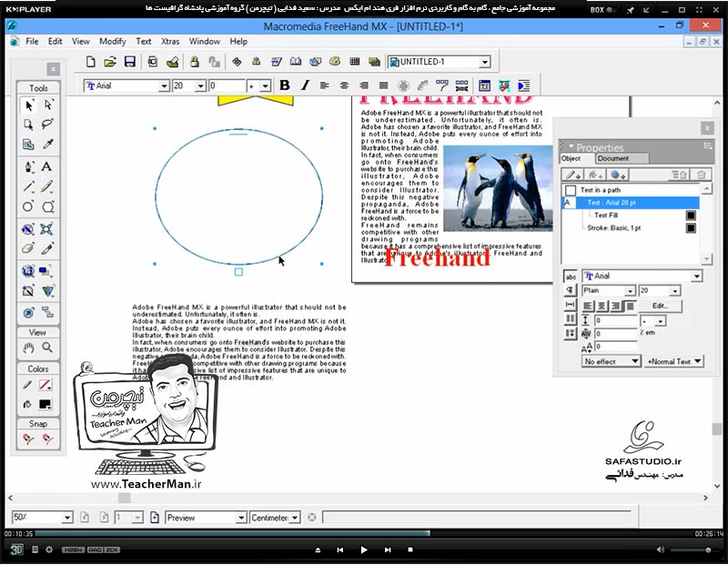This screenshot has height=565, width=728.
Task: Choose the Lasso tool
Action: click(48, 125)
